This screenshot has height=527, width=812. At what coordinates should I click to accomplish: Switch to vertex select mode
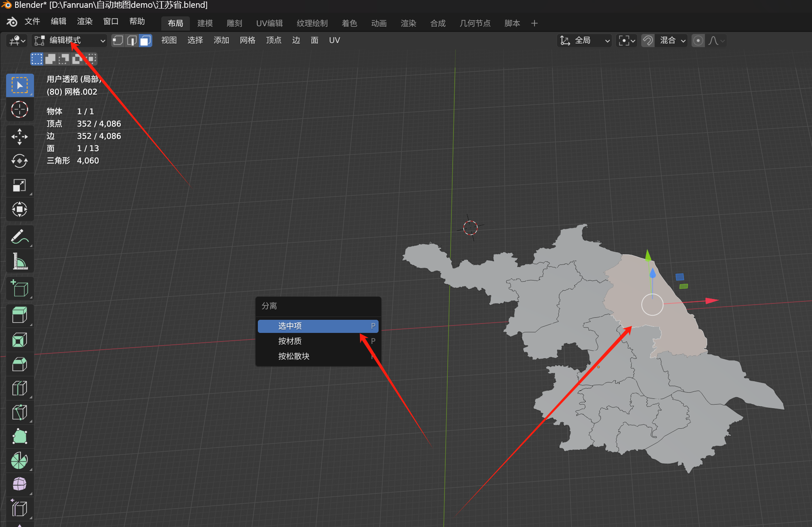tap(118, 41)
